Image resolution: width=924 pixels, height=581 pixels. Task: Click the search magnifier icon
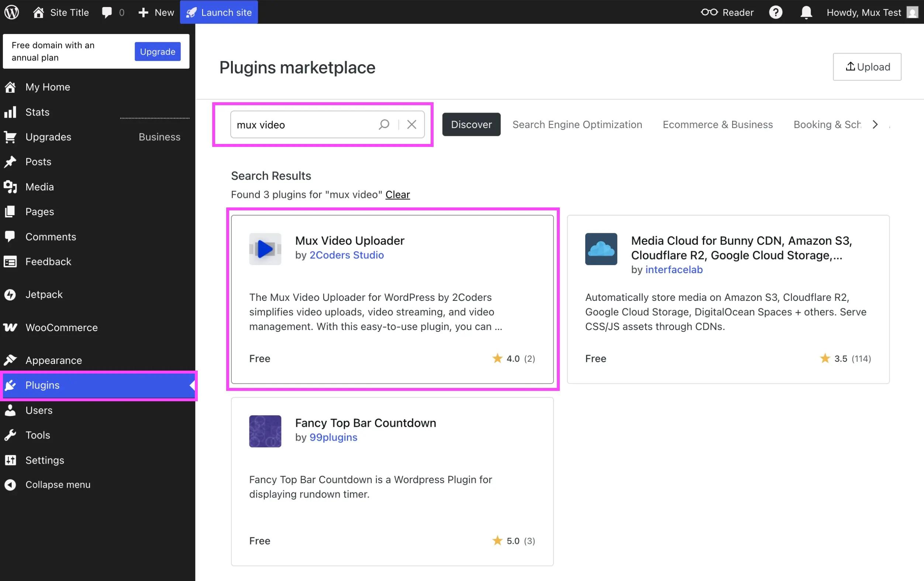pos(384,124)
